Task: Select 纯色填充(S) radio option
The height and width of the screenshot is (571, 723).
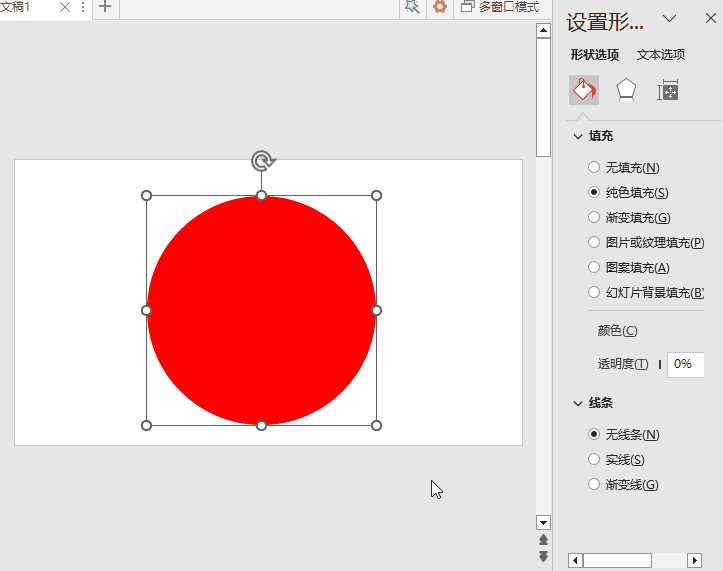Action: pos(628,192)
